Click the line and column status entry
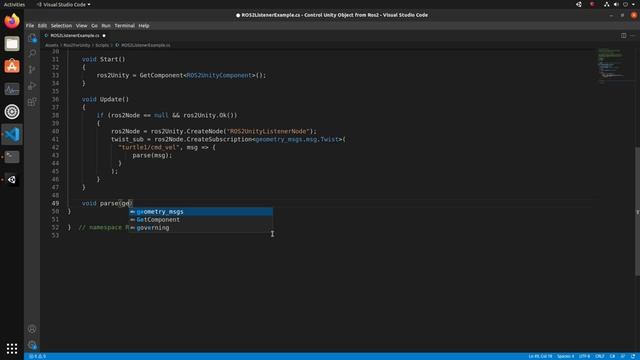This screenshot has width=640, height=360. tap(540, 356)
